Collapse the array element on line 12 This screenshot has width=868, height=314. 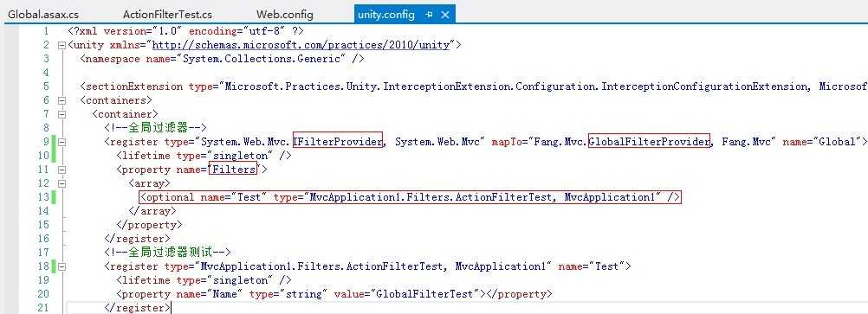pyautogui.click(x=62, y=183)
